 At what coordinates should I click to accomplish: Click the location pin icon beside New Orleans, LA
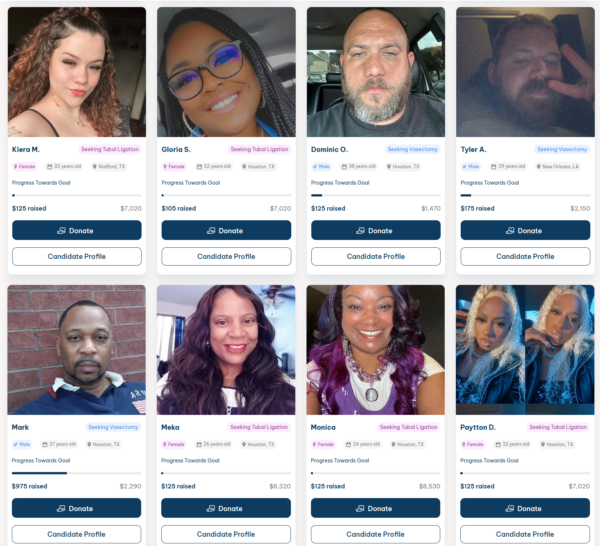[x=538, y=166]
